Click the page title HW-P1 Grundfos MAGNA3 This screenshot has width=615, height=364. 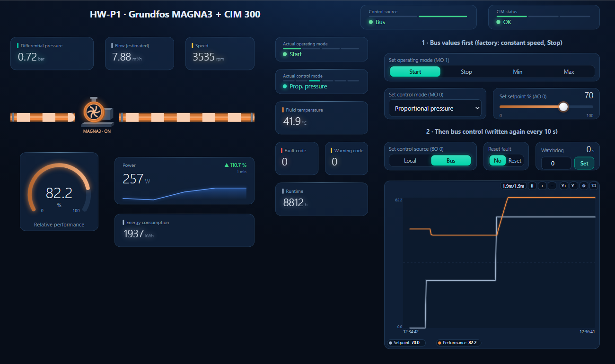pos(175,14)
